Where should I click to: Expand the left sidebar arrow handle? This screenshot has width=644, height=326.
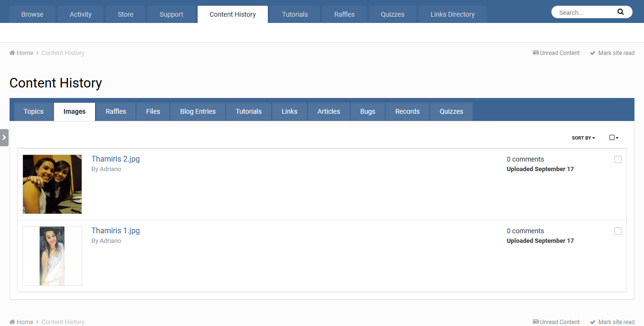4,137
